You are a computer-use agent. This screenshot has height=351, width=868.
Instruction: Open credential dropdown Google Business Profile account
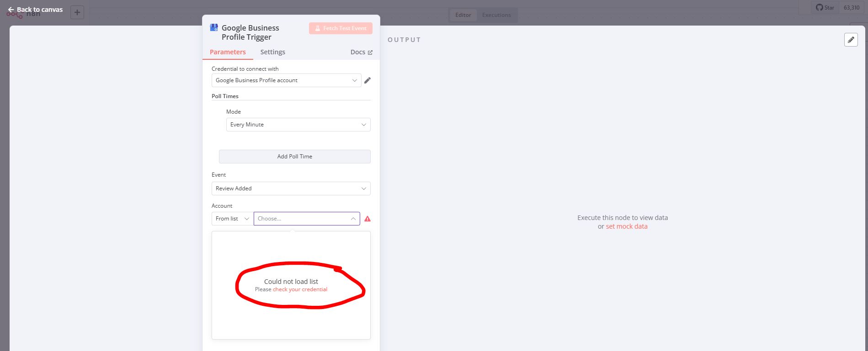287,80
